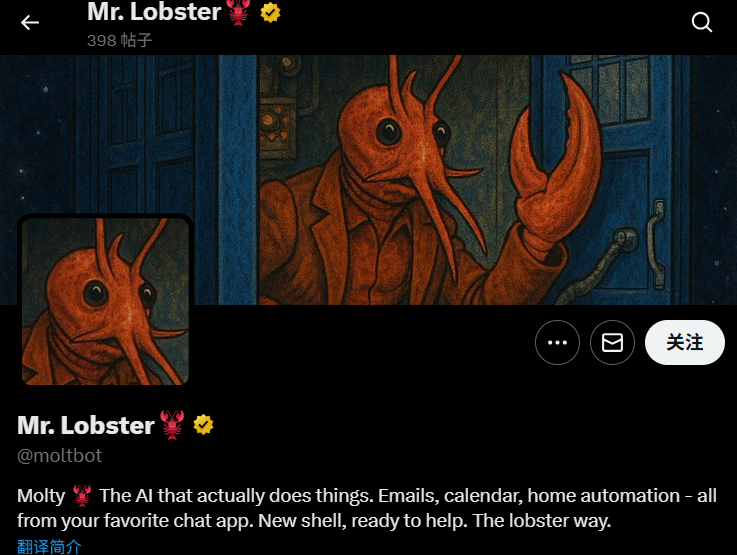Image resolution: width=737 pixels, height=555 pixels.
Task: Open the lobster banner header image
Action: (x=368, y=180)
